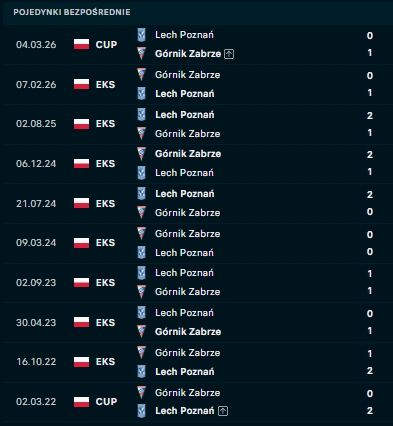Click Lech Poznań crest in 16.10.22 match
The image size is (393, 426).
(142, 372)
